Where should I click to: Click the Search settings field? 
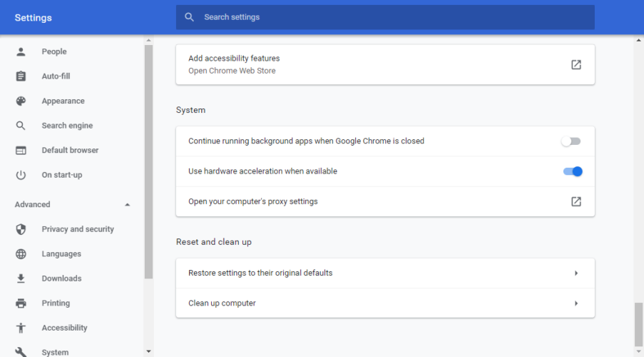(x=385, y=17)
